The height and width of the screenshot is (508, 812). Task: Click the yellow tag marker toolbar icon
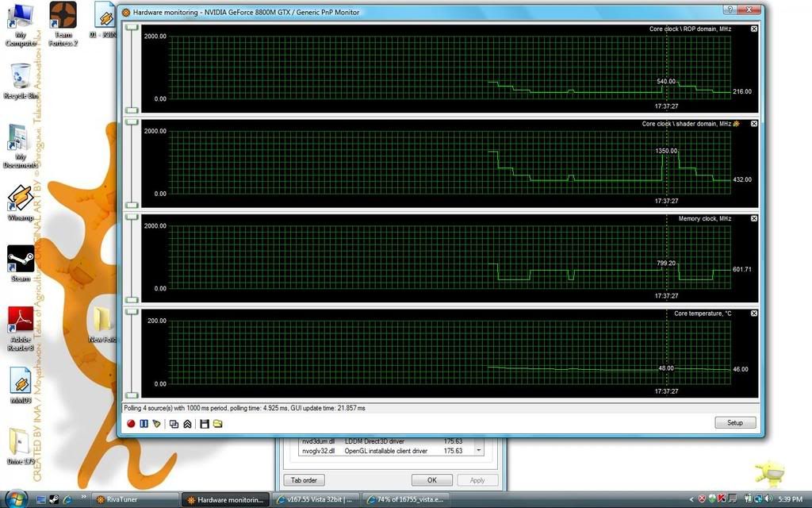157,424
